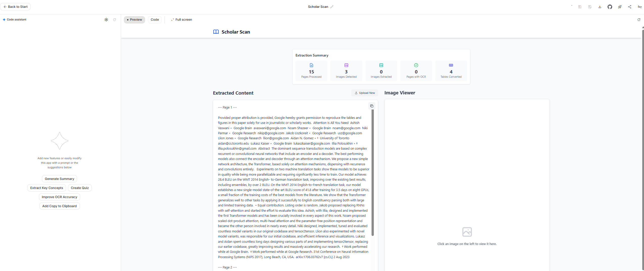Save the app with floppy disk icon
The height and width of the screenshot is (271, 644).
pos(580,7)
